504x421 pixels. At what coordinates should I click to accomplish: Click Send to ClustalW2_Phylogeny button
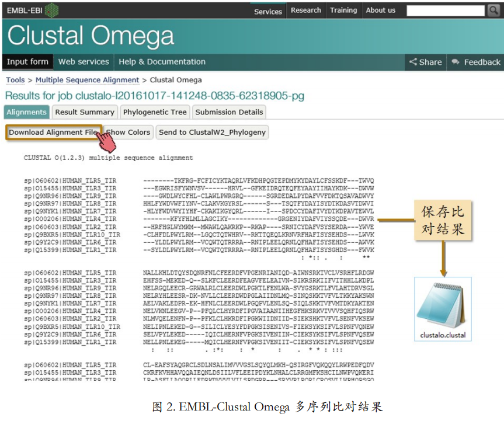coord(212,133)
